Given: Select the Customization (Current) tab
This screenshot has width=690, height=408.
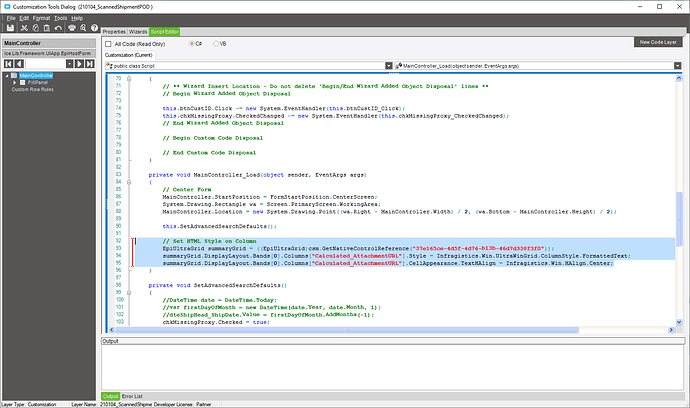Looking at the screenshot, I should 128,55.
